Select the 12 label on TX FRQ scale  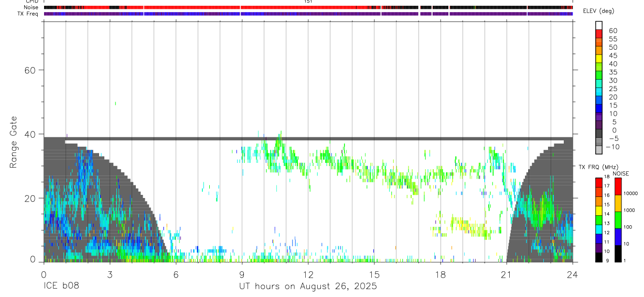[x=607, y=233]
